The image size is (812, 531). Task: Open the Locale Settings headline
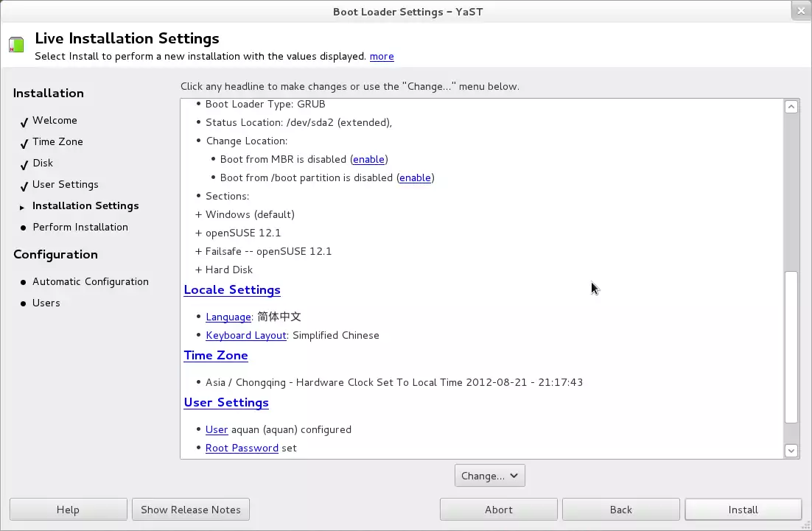(232, 289)
